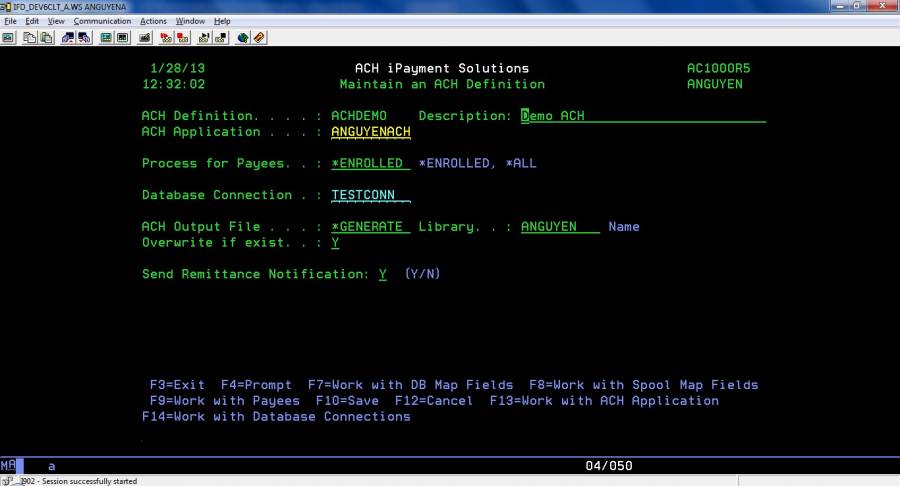Click the globe Support icon in toolbar
This screenshot has width=900, height=486.
pyautogui.click(x=243, y=38)
